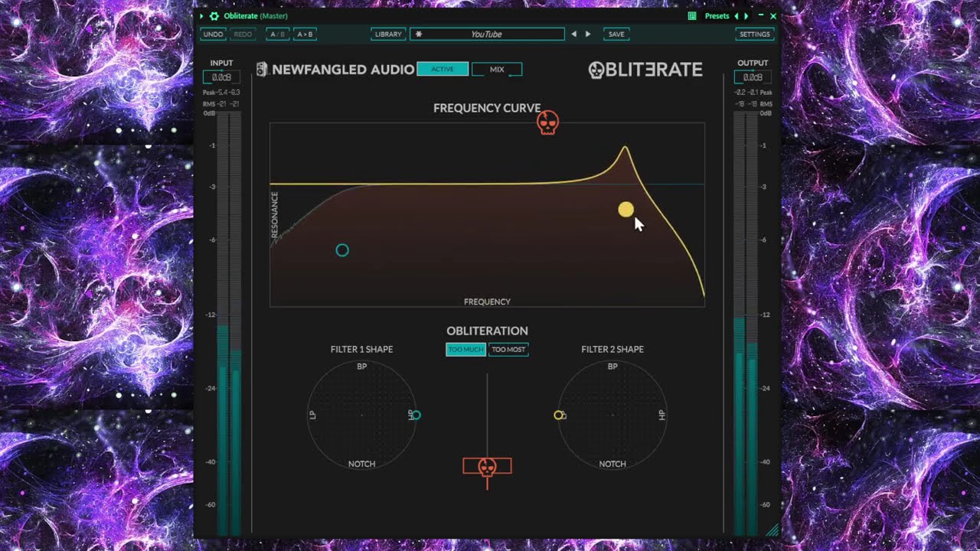Click the INPUT 0.0dB gain field
This screenshot has height=551, width=980.
(x=221, y=77)
